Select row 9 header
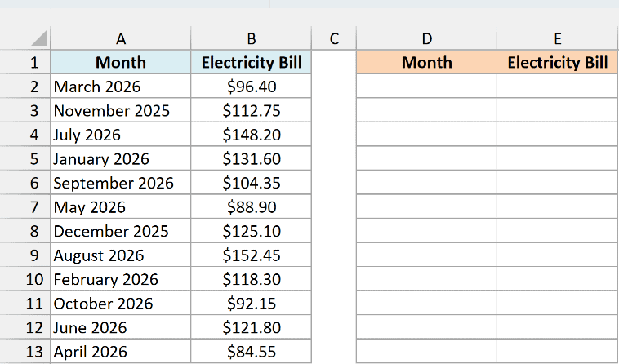The height and width of the screenshot is (364, 619). [25, 255]
